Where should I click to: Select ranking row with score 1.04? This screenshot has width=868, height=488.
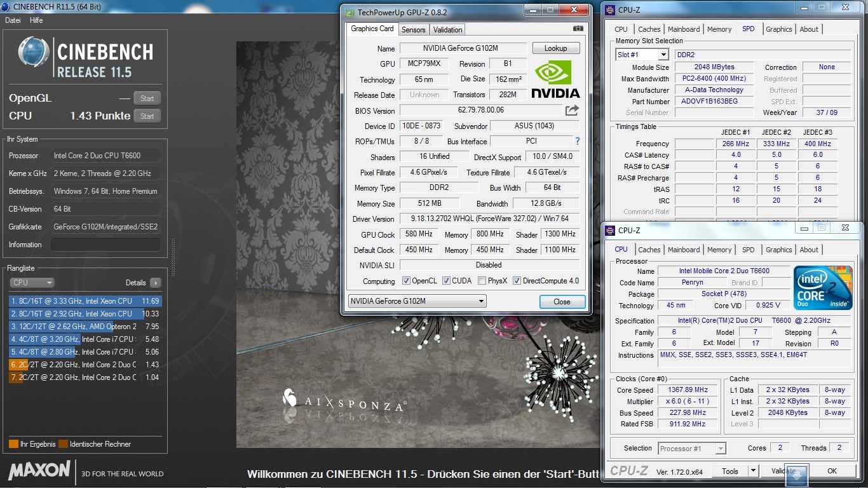(85, 377)
